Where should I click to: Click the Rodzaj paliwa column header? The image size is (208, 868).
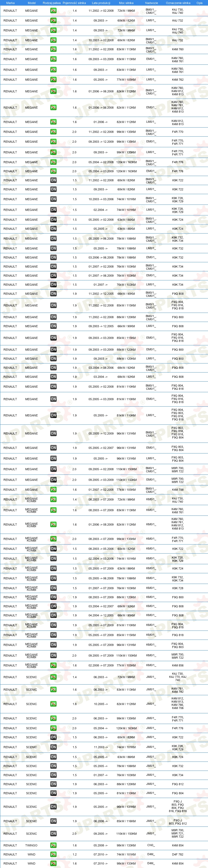click(52, 3)
